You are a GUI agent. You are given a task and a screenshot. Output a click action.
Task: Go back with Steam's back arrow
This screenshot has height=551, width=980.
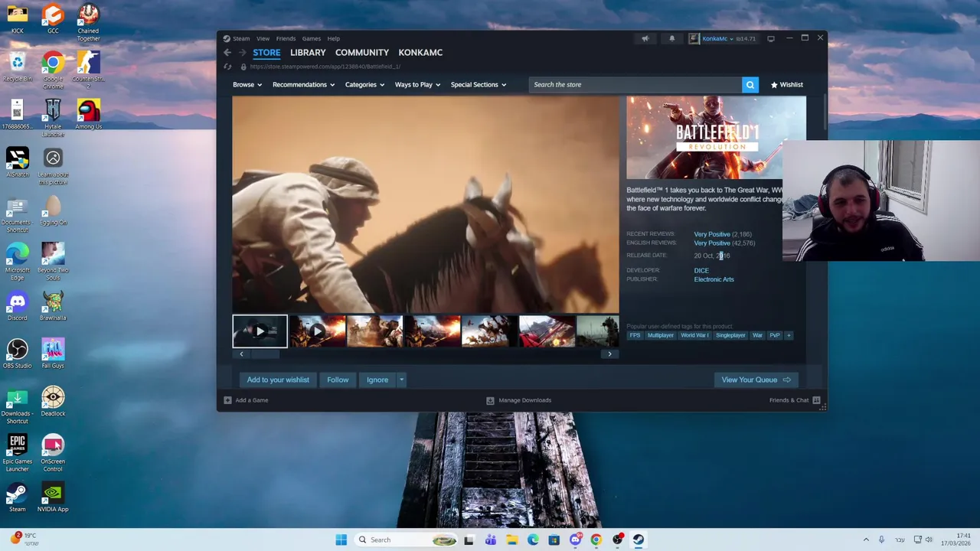pyautogui.click(x=227, y=53)
